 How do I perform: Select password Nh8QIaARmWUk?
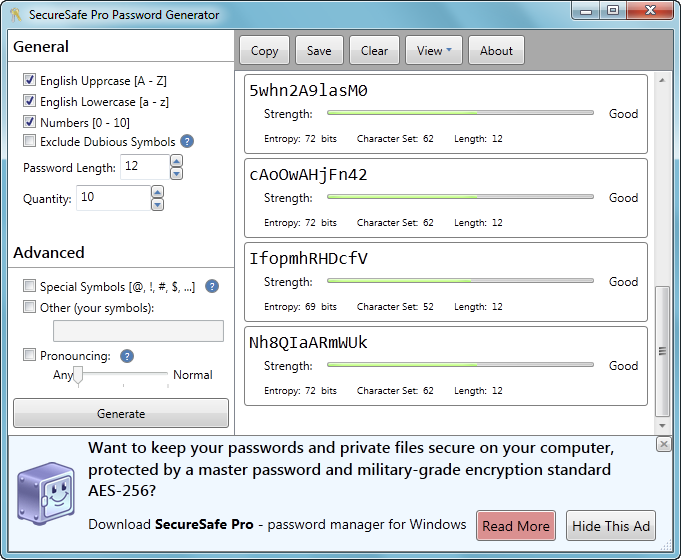(x=308, y=342)
